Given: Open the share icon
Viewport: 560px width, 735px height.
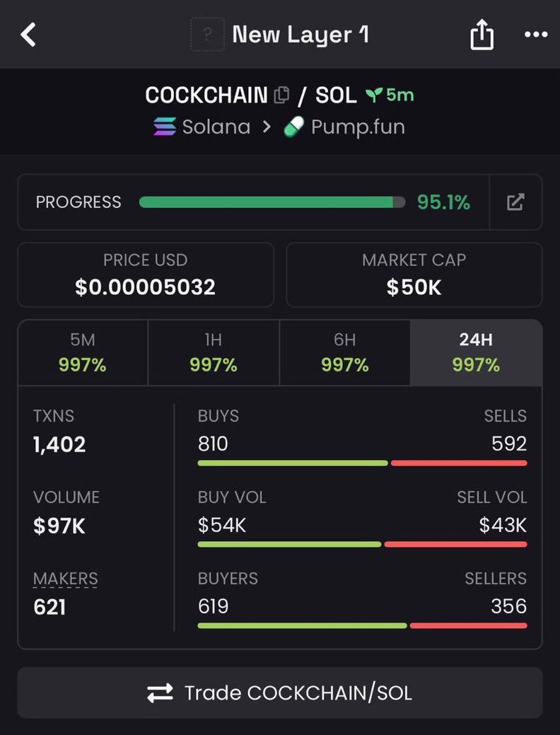Looking at the screenshot, I should [x=482, y=35].
